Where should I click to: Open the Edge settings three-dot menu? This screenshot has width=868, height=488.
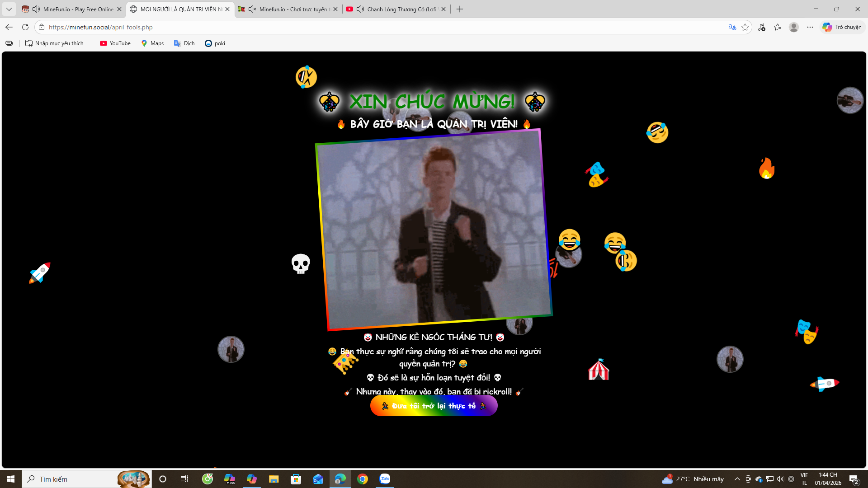pyautogui.click(x=810, y=27)
